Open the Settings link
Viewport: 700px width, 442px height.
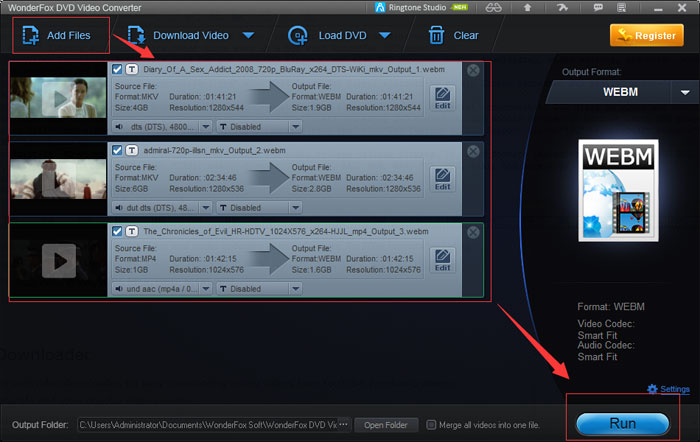pyautogui.click(x=668, y=389)
